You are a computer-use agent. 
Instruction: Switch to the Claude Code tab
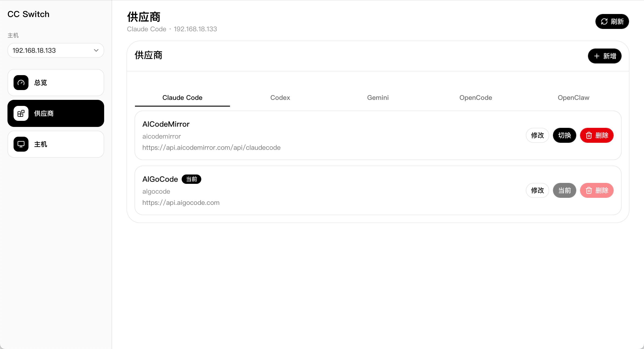pyautogui.click(x=182, y=98)
